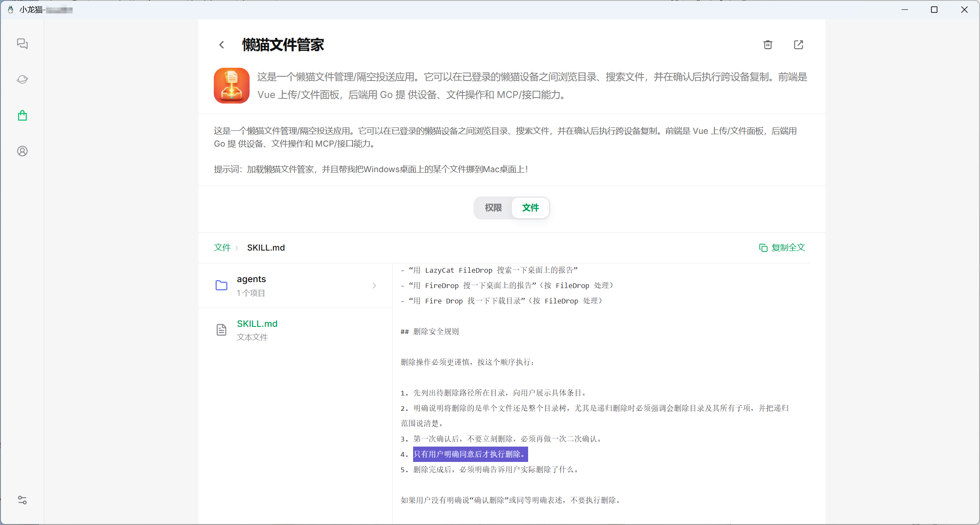Select the SKILL.md file row

pyautogui.click(x=296, y=330)
